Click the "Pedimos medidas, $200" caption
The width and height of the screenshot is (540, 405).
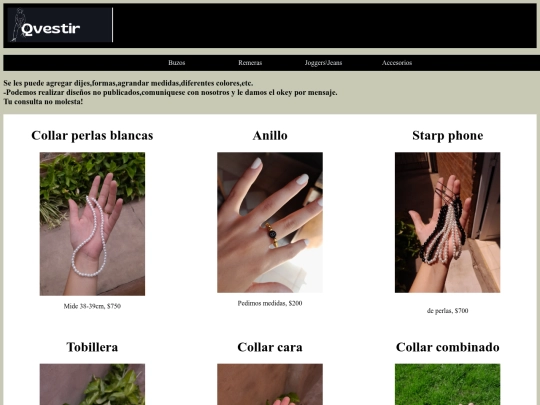tap(270, 303)
